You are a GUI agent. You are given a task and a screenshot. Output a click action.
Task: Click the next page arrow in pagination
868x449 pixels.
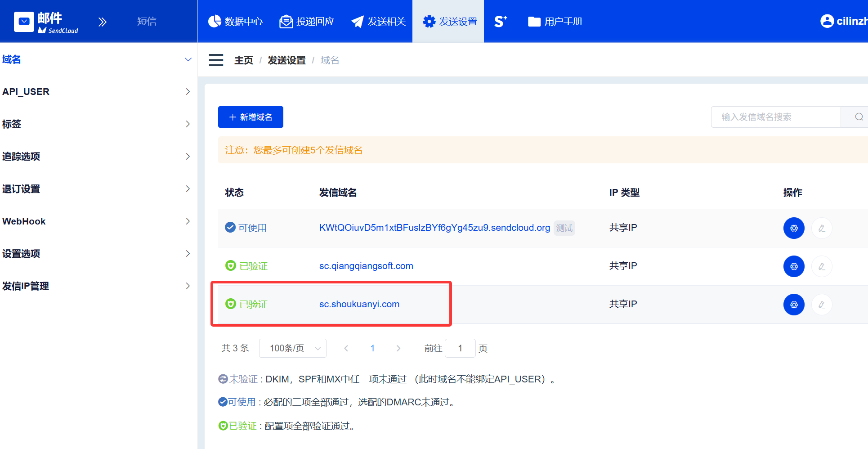pyautogui.click(x=398, y=348)
